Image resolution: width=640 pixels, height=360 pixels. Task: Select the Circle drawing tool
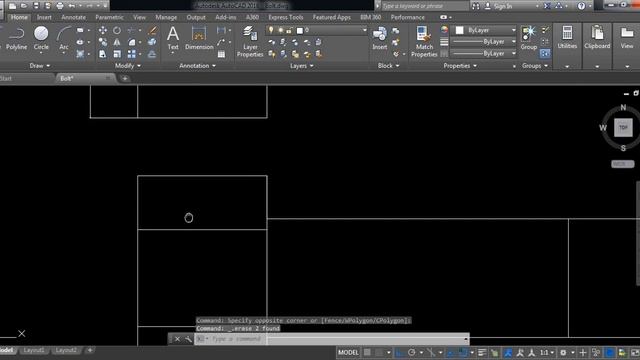click(41, 38)
